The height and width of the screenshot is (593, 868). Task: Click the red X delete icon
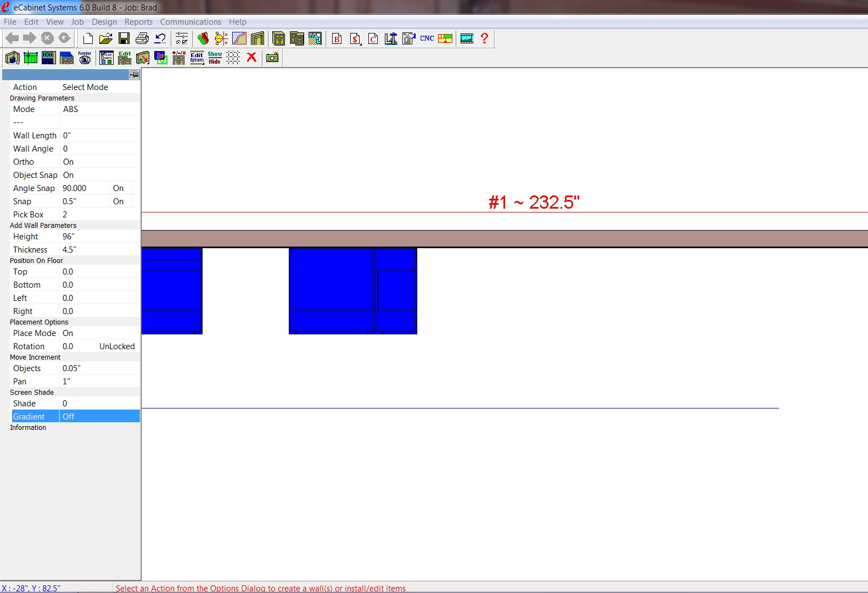click(x=251, y=58)
